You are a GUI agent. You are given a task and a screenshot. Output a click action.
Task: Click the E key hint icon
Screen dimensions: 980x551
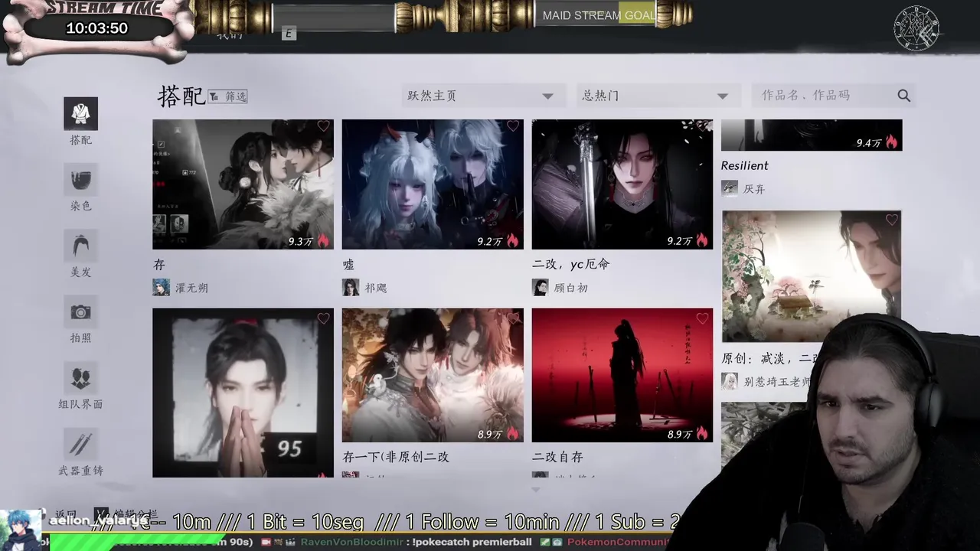coord(289,34)
